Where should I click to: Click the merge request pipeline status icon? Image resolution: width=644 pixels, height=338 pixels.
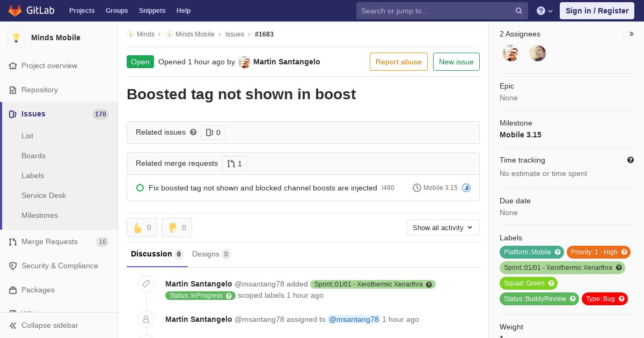466,188
